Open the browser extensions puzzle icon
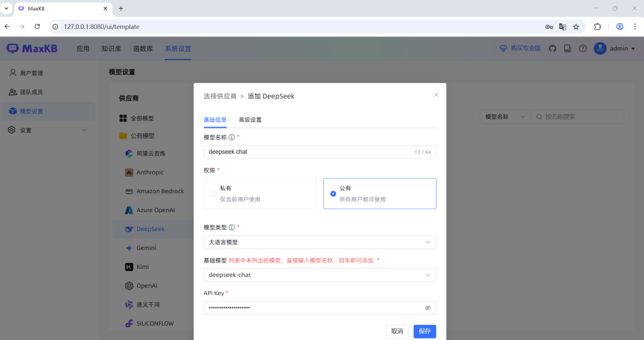This screenshot has width=644, height=340. (x=597, y=26)
